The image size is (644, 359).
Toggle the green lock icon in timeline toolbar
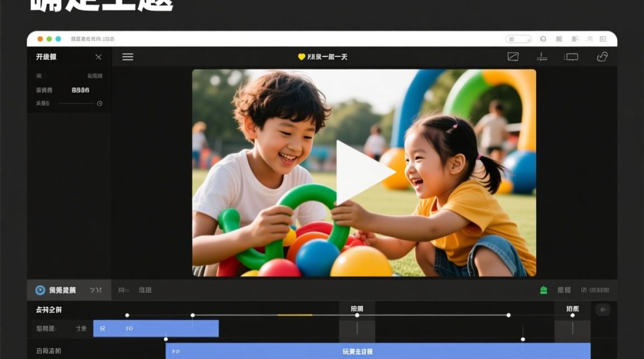click(x=543, y=290)
